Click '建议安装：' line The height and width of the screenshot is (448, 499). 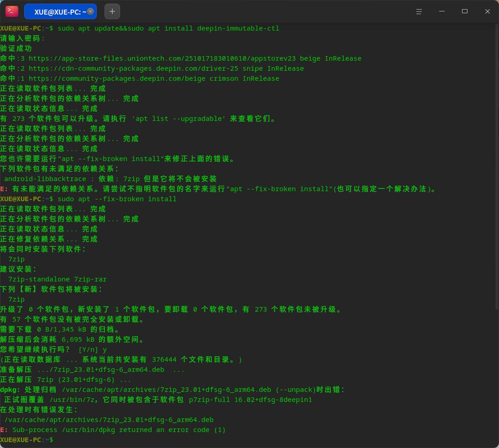pos(18,269)
